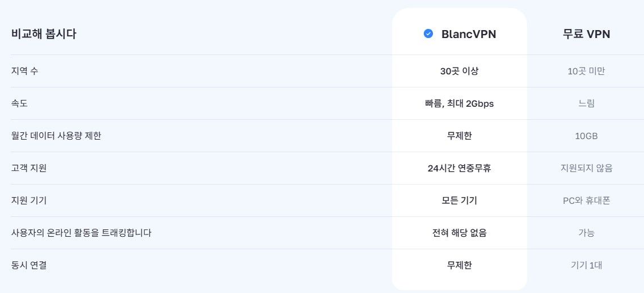Select the 10GB data limit cell
644x293 pixels.
coord(586,136)
